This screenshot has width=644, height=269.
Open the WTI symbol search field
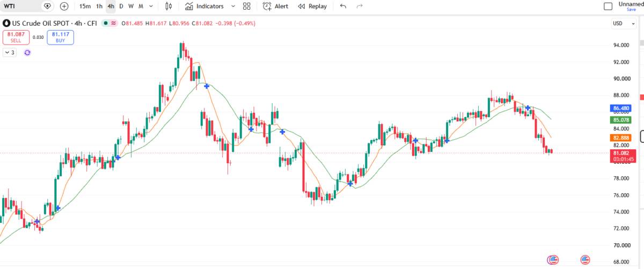pyautogui.click(x=20, y=6)
